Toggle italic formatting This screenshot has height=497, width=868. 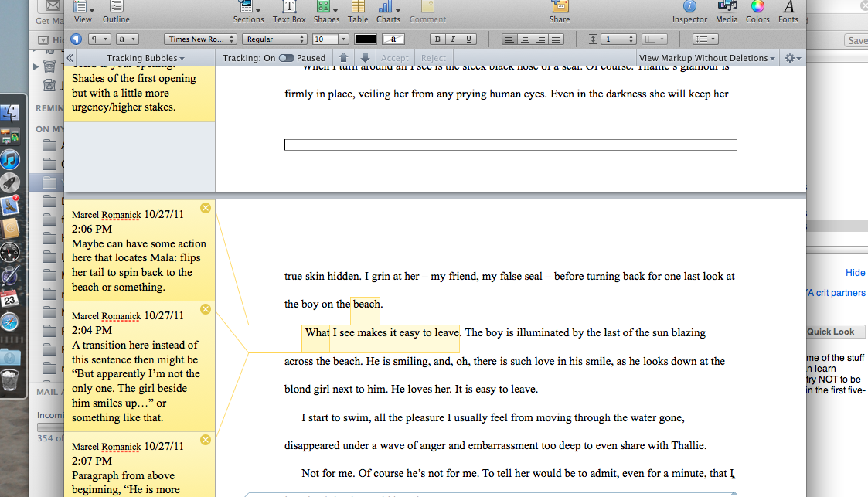tap(453, 39)
